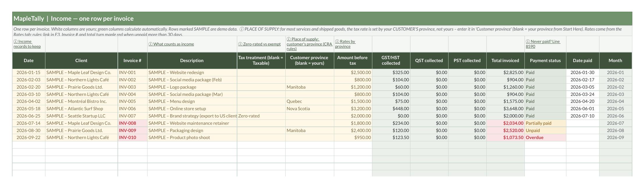Select the Month column header
This screenshot has width=644, height=188.
point(615,61)
